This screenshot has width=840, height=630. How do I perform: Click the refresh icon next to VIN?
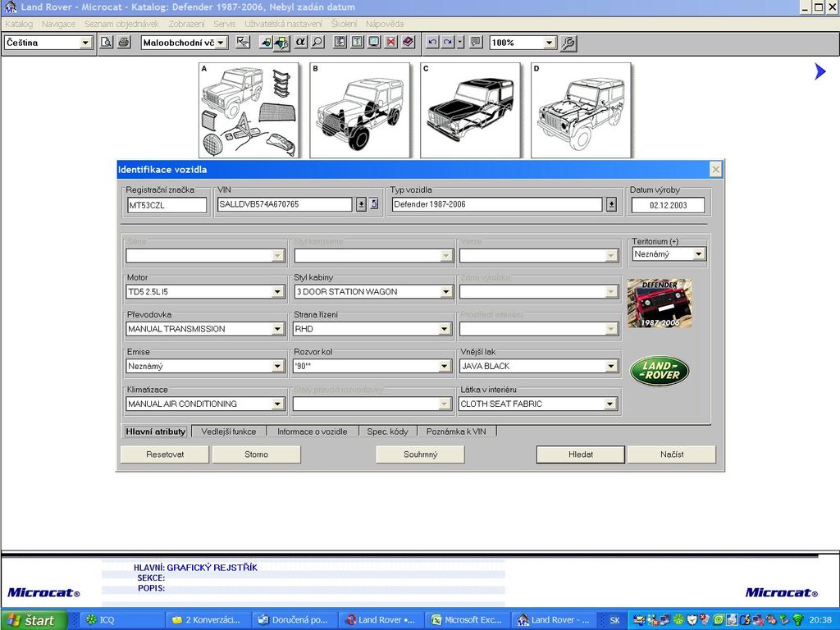point(374,204)
